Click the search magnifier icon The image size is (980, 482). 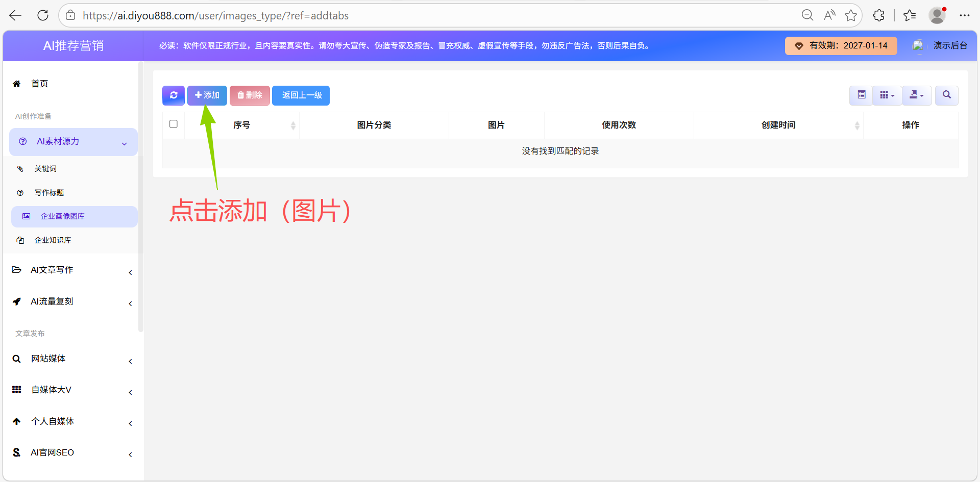tap(947, 95)
